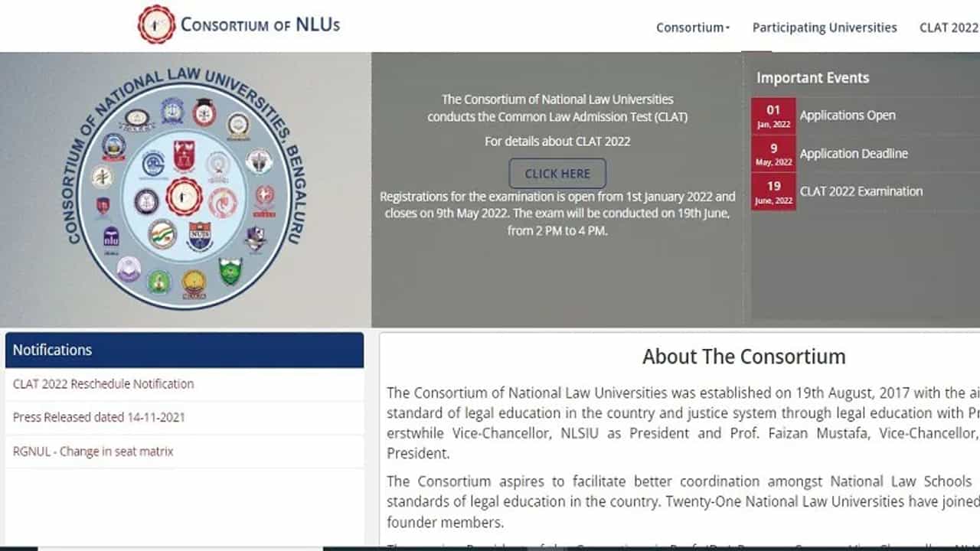The image size is (980, 551).
Task: Go to the CLAT 2022 menu item
Action: point(948,28)
